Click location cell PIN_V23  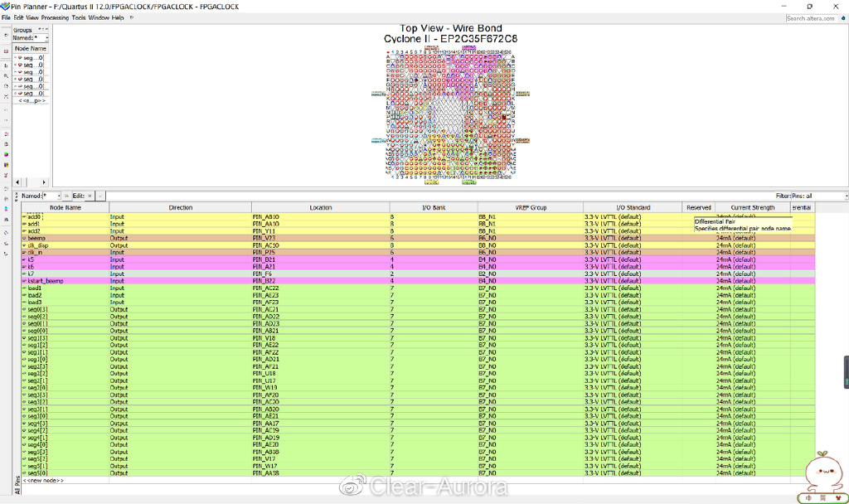point(264,238)
